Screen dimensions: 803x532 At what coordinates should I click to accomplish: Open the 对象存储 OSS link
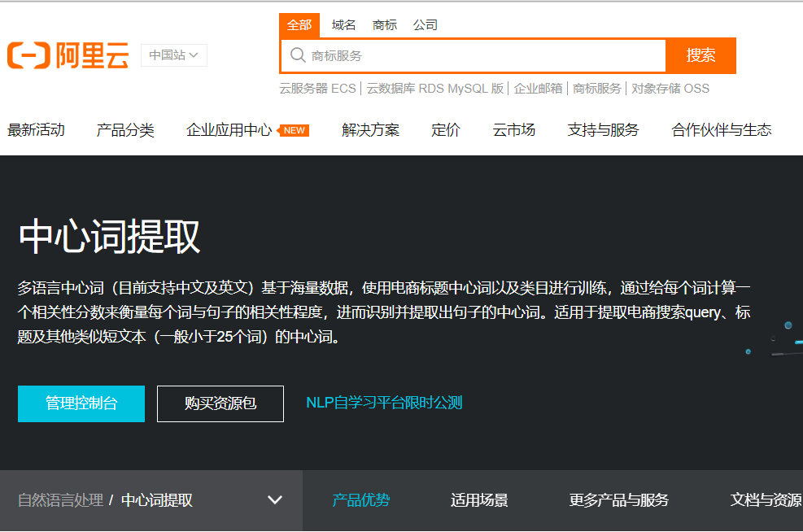[x=670, y=89]
